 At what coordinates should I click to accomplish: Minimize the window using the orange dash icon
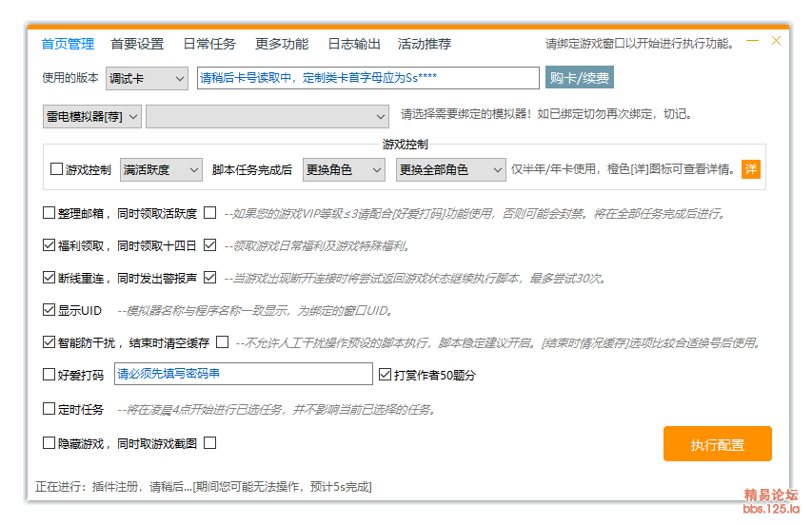tap(752, 42)
